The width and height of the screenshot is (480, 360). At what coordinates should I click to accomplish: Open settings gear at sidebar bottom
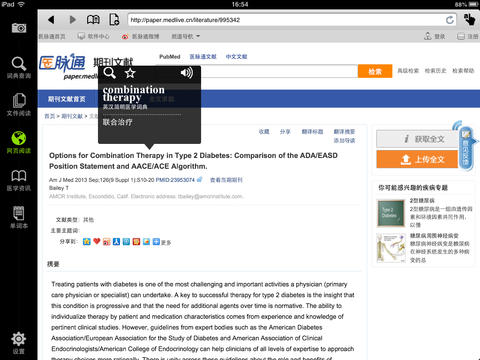tap(19, 343)
